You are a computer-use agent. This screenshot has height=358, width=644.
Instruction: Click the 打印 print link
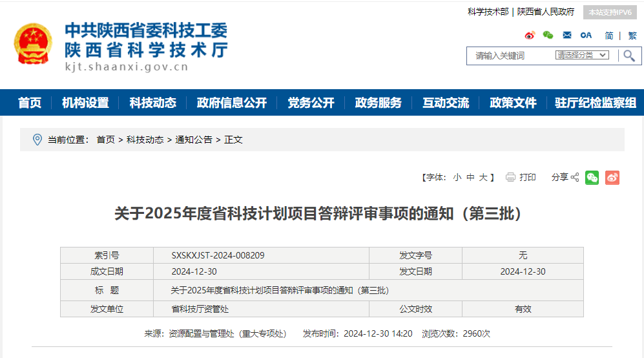(x=527, y=177)
